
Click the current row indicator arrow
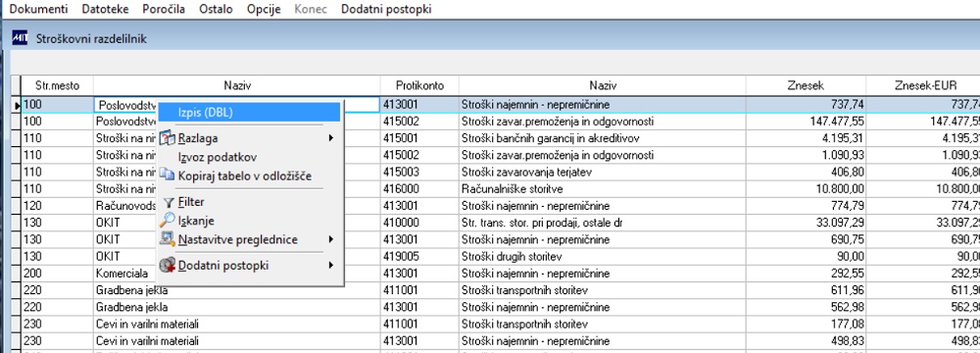[x=17, y=105]
